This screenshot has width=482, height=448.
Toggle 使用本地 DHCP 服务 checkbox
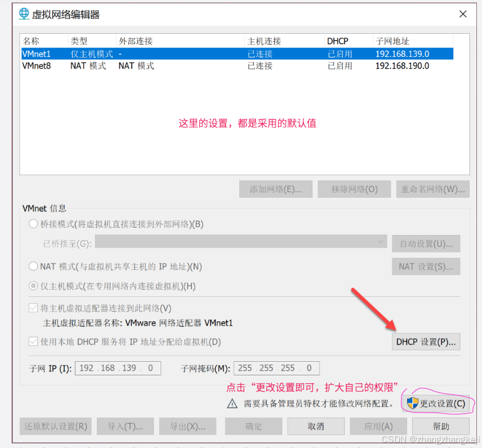[x=33, y=341]
